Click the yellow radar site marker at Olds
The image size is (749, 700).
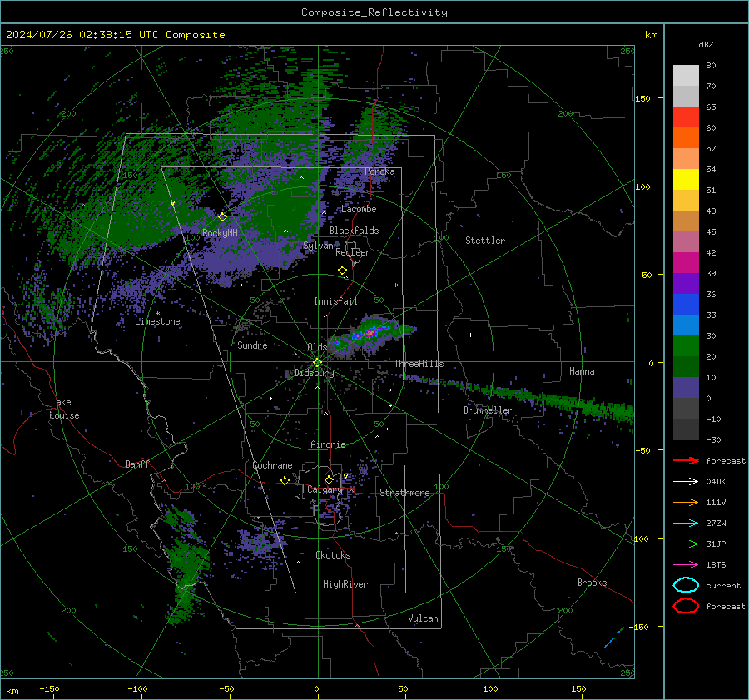tap(317, 363)
